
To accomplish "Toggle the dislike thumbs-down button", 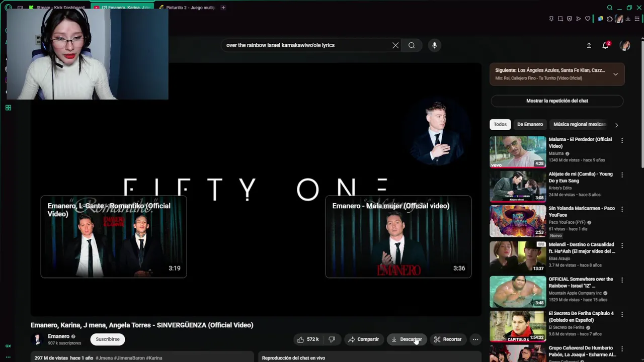I will [x=332, y=339].
